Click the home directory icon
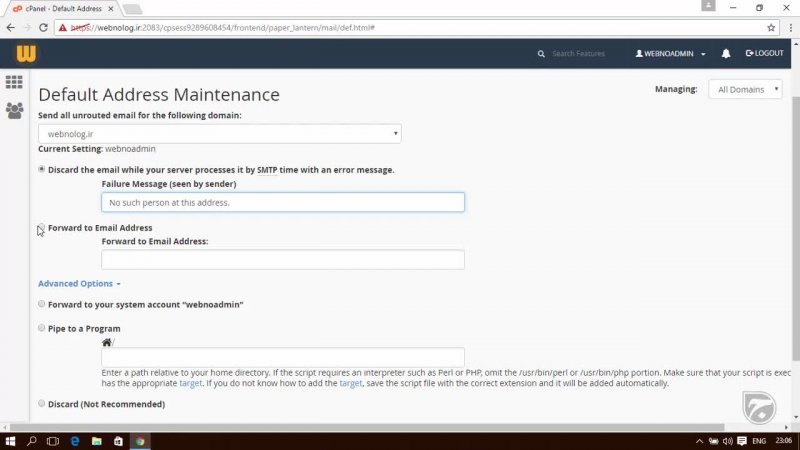 (107, 342)
